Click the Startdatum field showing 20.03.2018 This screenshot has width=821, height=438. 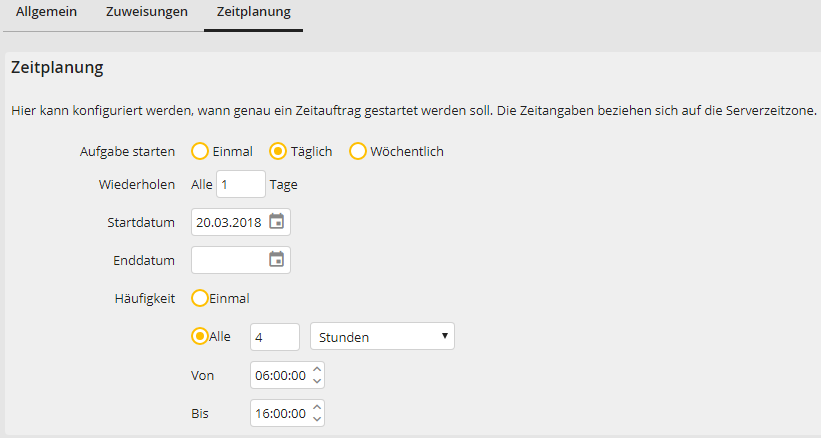(x=229, y=222)
